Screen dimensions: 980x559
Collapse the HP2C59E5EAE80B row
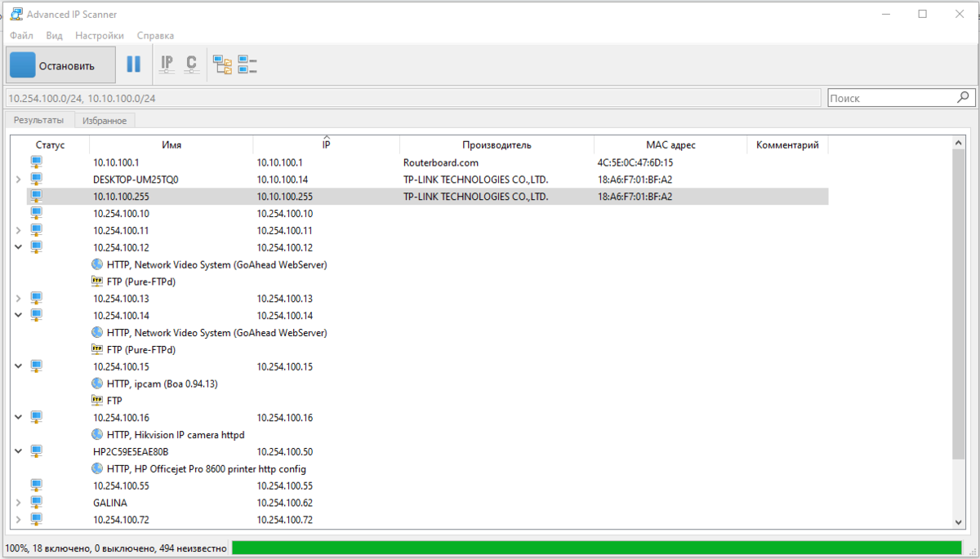click(x=18, y=450)
